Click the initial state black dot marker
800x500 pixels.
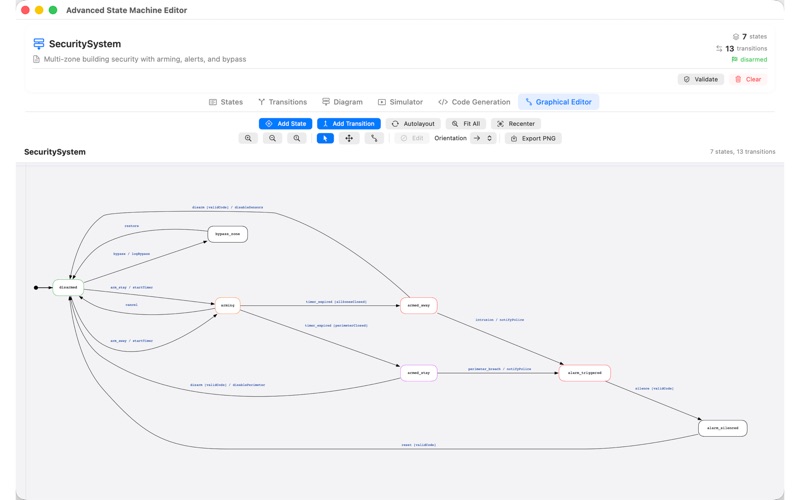[36, 288]
